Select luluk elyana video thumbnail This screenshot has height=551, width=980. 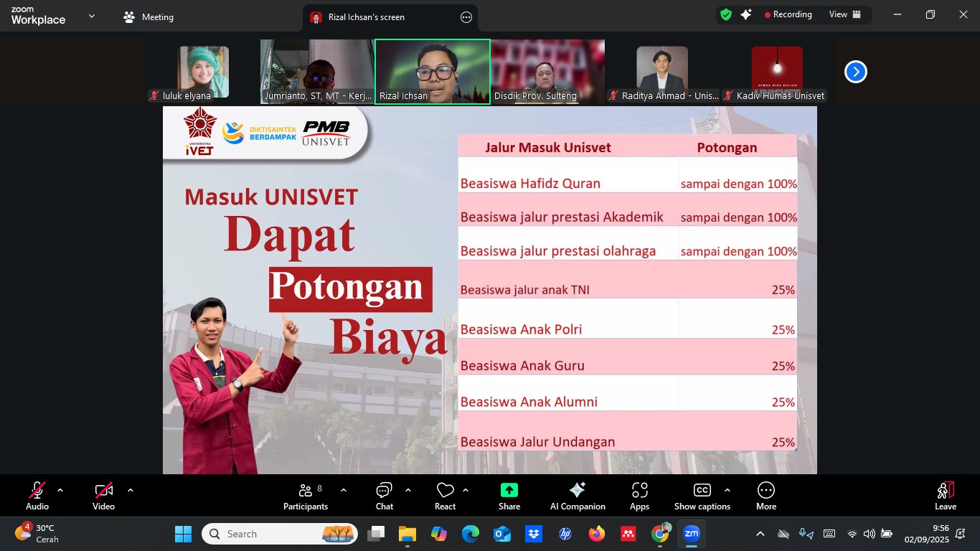point(203,72)
